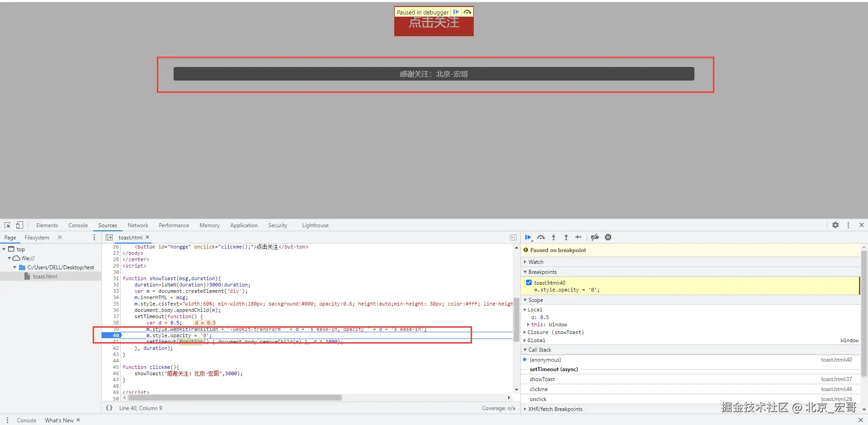
Task: Switch navigator to Filesystem tab
Action: point(37,237)
